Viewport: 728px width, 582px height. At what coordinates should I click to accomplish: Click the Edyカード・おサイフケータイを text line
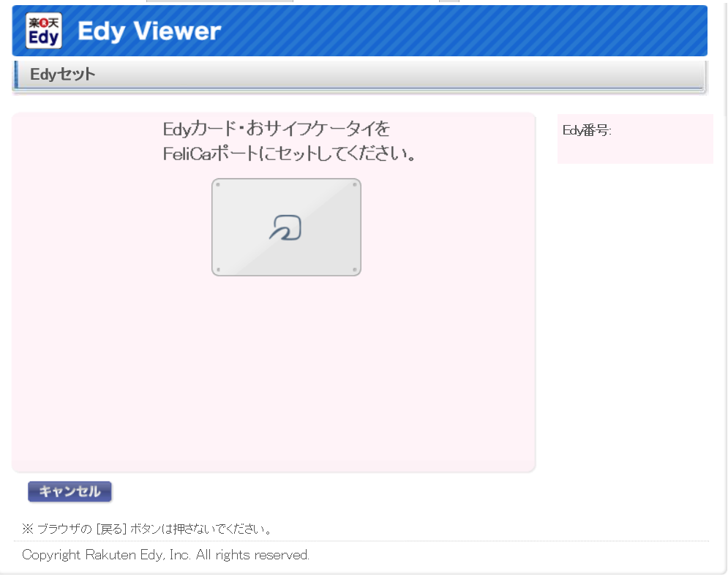click(277, 129)
